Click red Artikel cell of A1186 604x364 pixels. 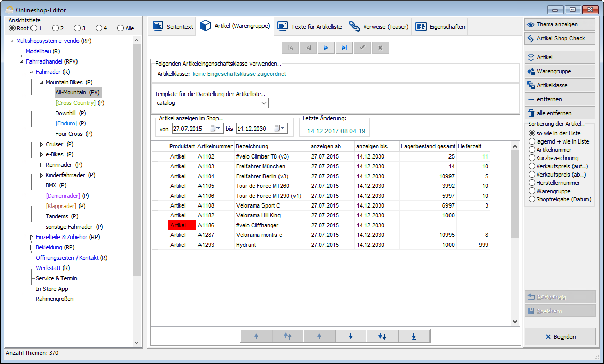pos(182,225)
